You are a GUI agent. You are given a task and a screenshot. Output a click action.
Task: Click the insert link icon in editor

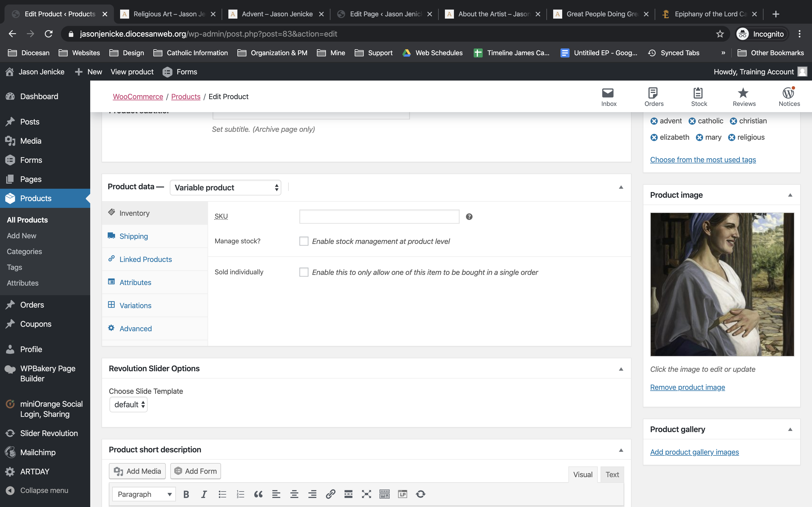330,494
